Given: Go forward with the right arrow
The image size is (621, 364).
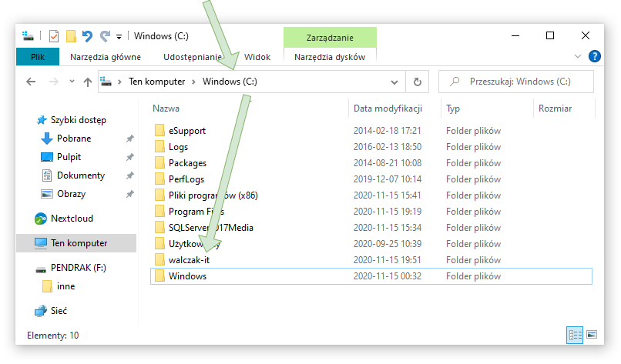Looking at the screenshot, I should pos(53,82).
